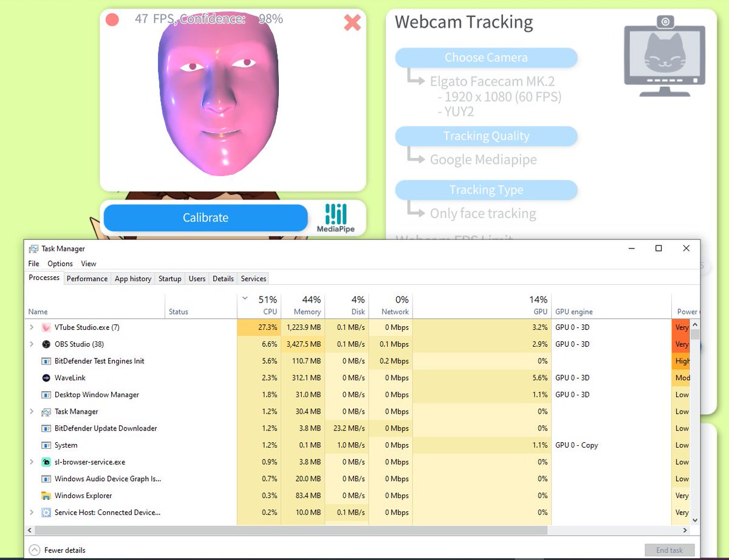Screen dimensions: 729x560
Task: Click the VTube Studio.exe process icon
Action: pos(46,327)
